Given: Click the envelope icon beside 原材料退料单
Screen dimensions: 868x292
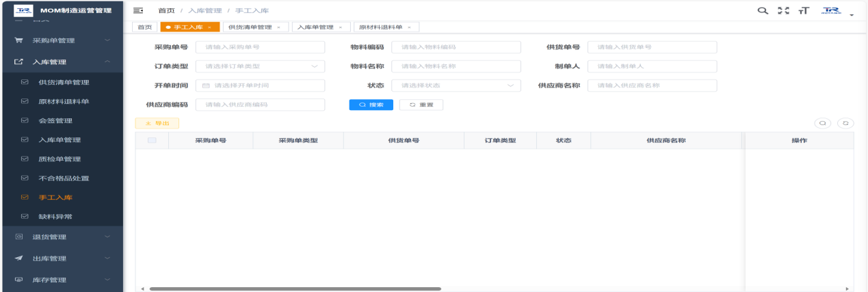Looking at the screenshot, I should coord(25,102).
